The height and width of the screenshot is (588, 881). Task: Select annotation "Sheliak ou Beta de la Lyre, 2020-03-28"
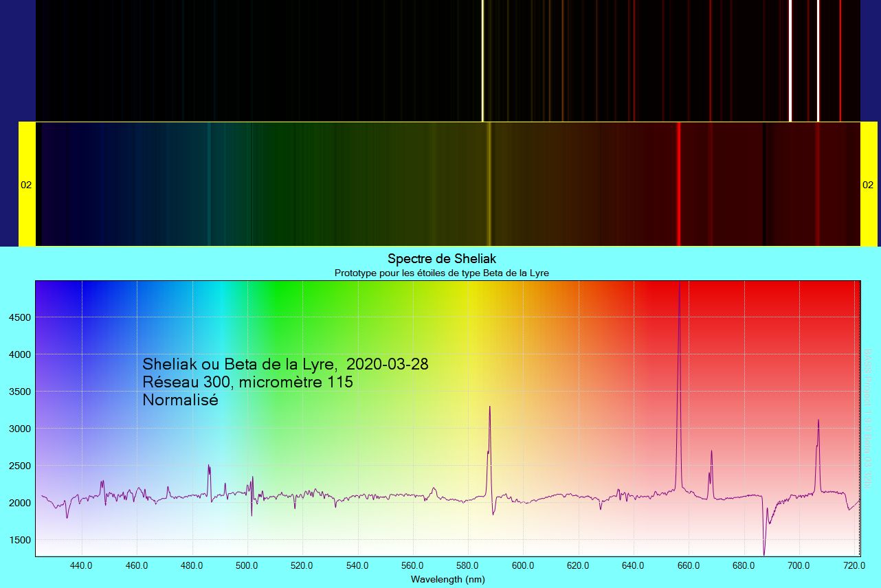[285, 364]
